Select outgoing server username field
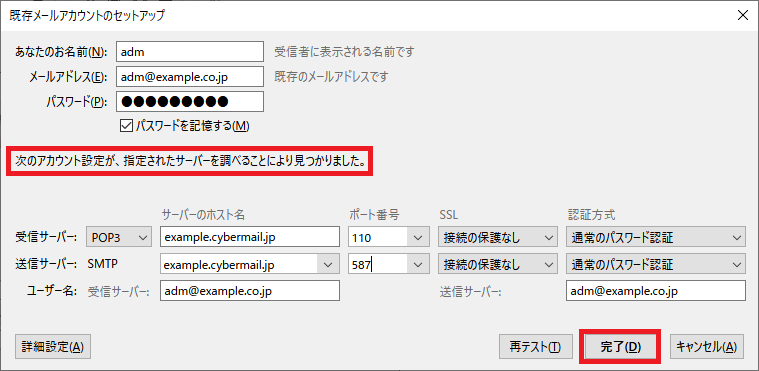 click(x=655, y=291)
